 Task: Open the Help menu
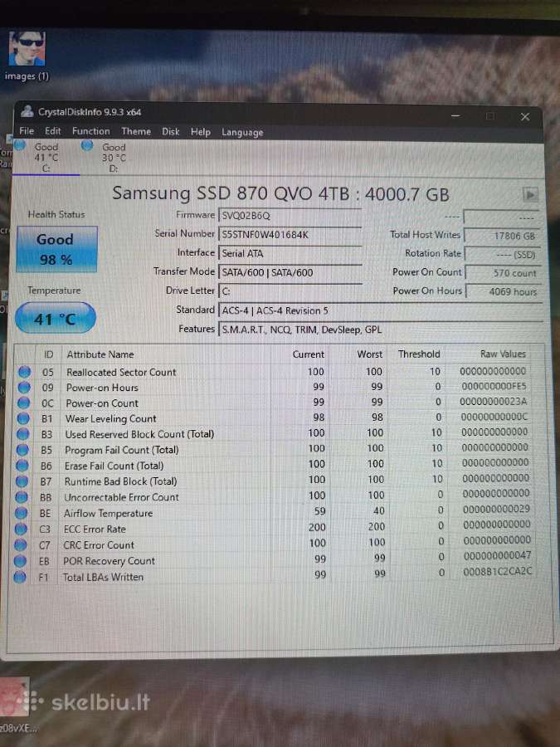[201, 132]
